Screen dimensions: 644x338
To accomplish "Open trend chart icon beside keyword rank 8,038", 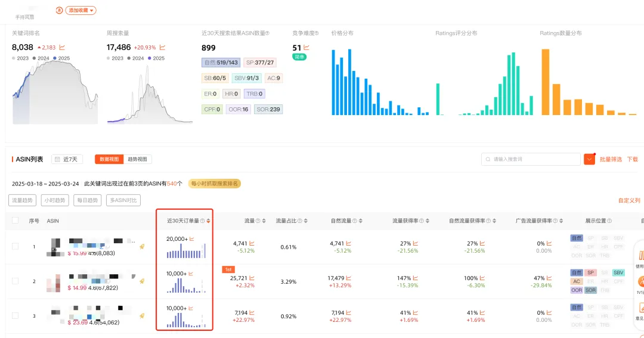I will coord(62,48).
